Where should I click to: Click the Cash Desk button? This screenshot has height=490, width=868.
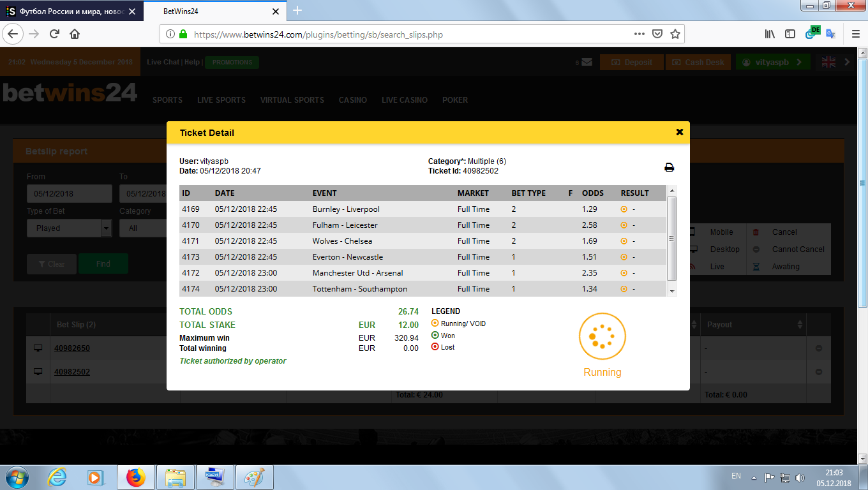pos(698,62)
